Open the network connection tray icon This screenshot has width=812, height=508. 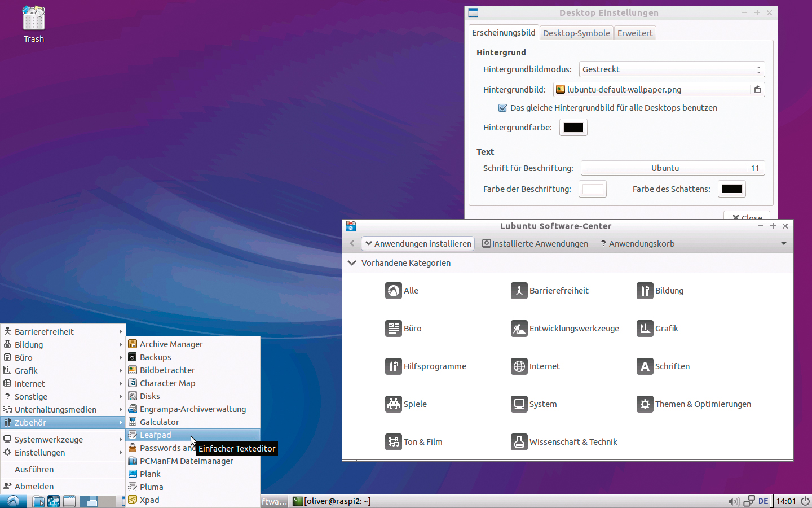749,501
